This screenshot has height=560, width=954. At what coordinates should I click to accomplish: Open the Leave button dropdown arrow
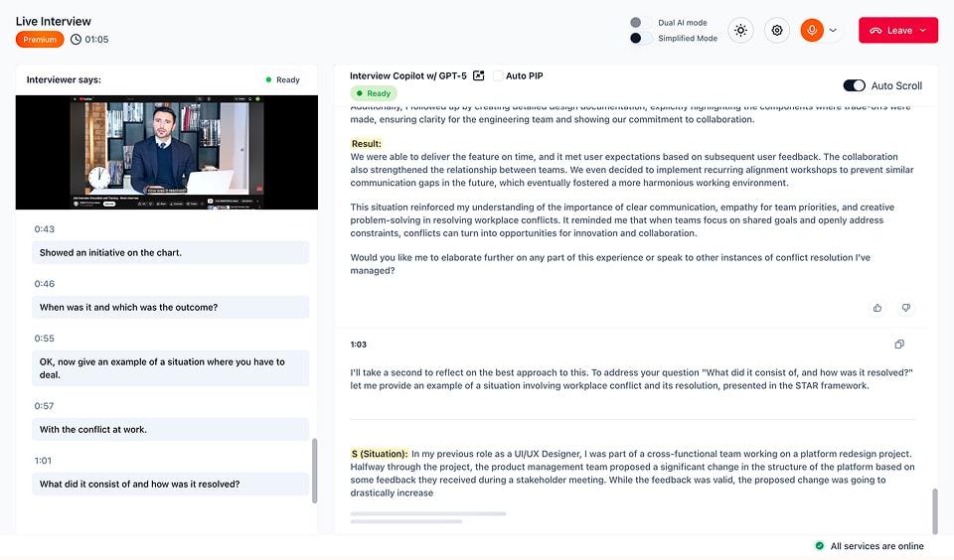coord(923,30)
